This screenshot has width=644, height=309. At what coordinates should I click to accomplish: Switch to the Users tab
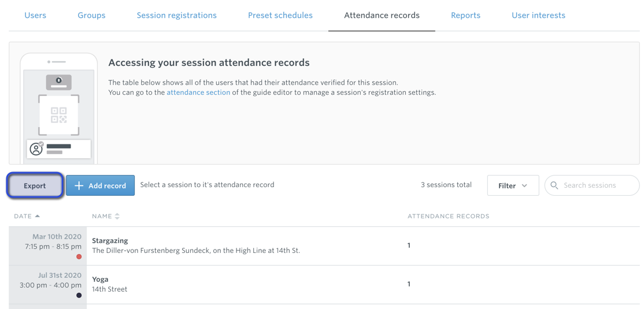click(35, 15)
